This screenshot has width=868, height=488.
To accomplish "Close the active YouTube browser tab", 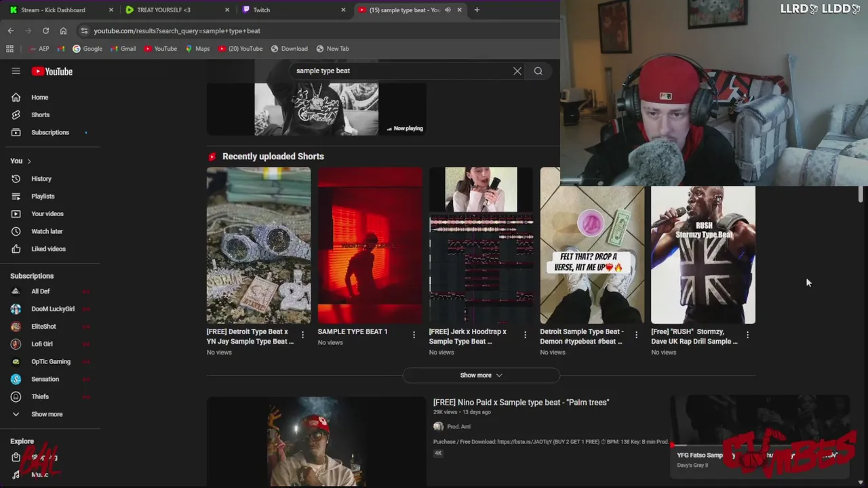I will tap(460, 10).
